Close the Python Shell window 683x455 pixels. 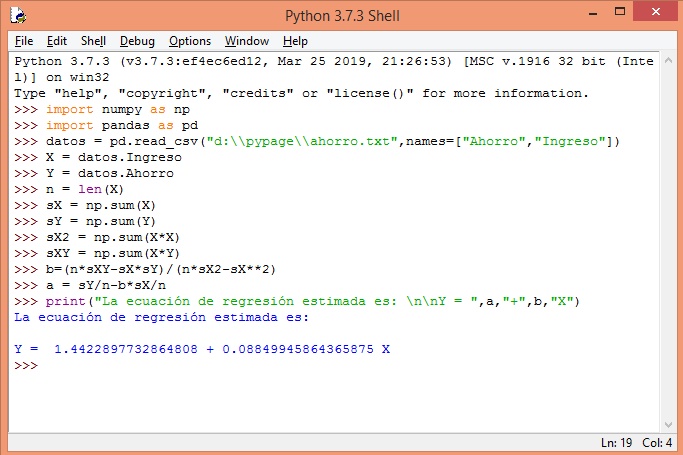pyautogui.click(x=656, y=12)
